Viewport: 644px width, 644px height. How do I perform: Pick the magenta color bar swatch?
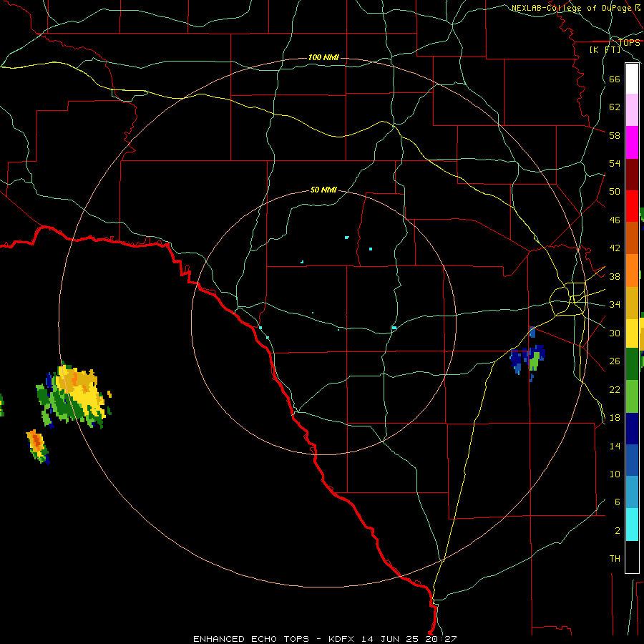(x=632, y=142)
